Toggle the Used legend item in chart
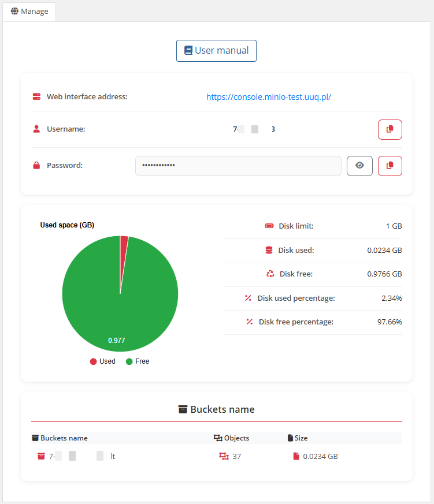 pyautogui.click(x=102, y=361)
